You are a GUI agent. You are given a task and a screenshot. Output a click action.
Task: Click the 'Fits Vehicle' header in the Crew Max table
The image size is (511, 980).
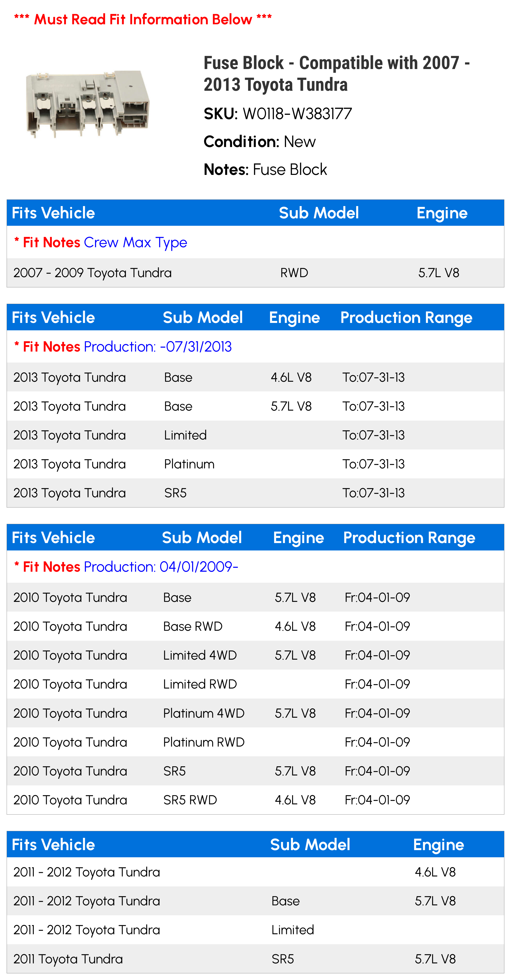coord(53,213)
